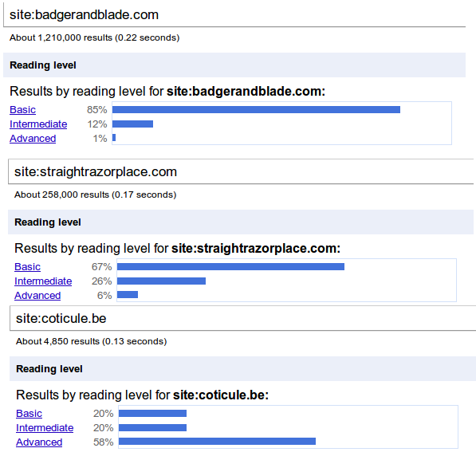The width and height of the screenshot is (476, 452).
Task: Open Intermediate results for straightrazorplace.com
Action: tap(43, 281)
